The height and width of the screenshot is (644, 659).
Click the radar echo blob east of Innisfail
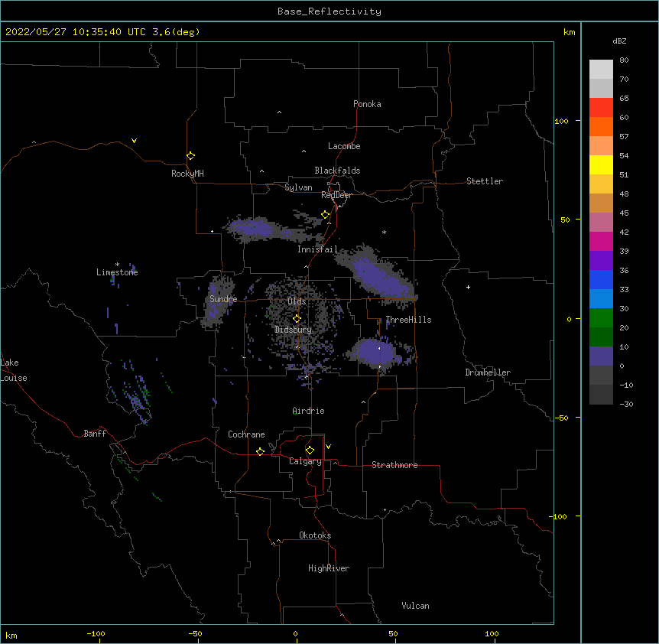[x=378, y=275]
